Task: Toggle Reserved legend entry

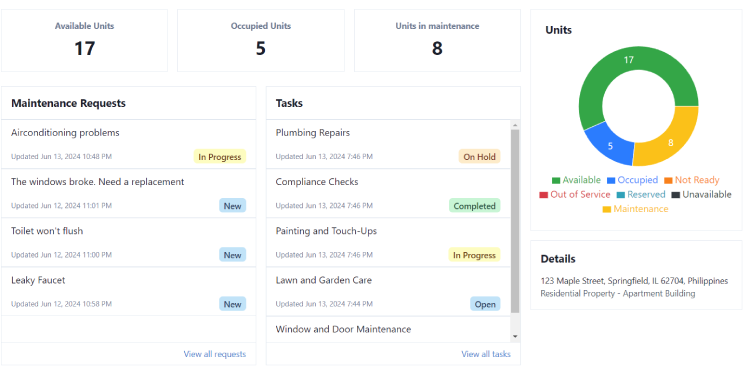Action: (x=641, y=194)
